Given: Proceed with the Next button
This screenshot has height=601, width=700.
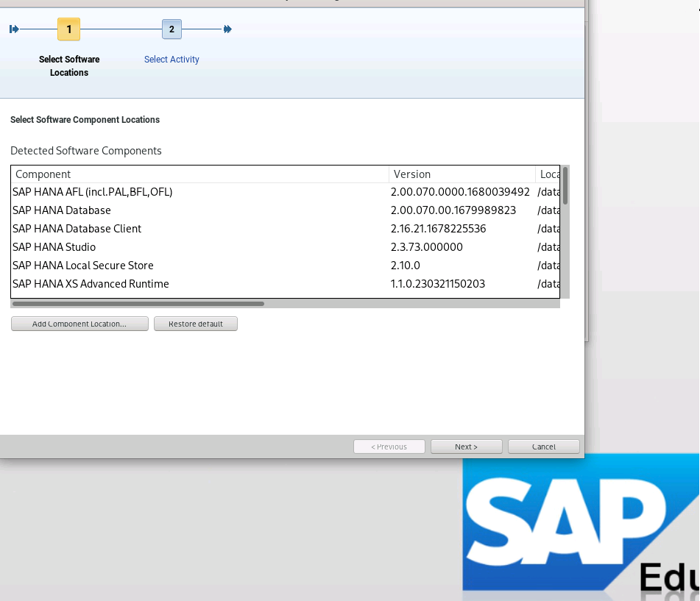Looking at the screenshot, I should 466,447.
